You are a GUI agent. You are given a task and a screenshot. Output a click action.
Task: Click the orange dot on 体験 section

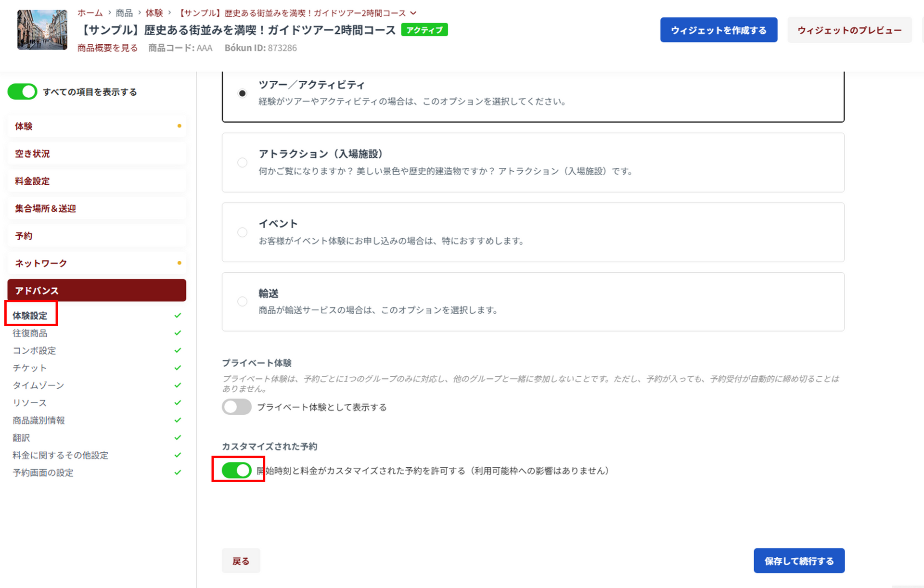[x=180, y=126]
